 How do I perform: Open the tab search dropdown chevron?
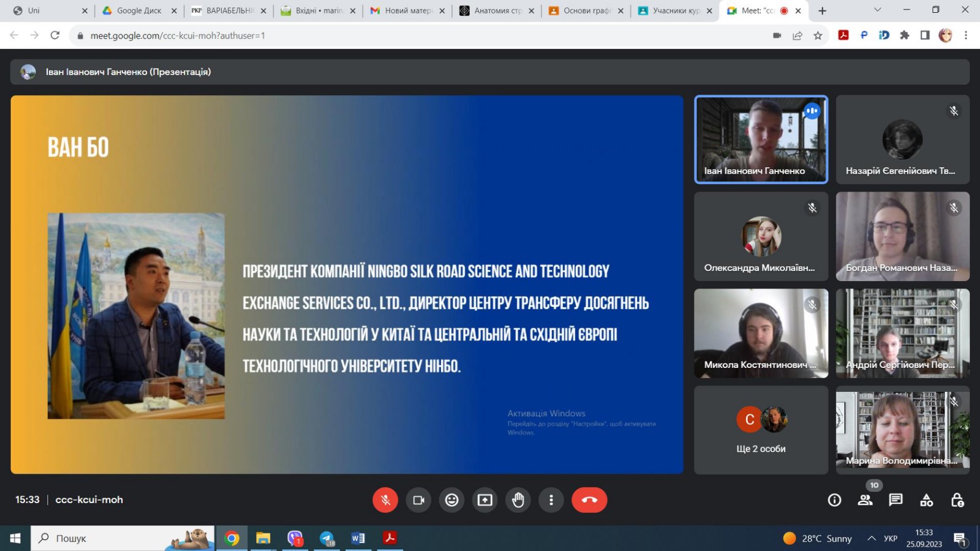click(877, 10)
